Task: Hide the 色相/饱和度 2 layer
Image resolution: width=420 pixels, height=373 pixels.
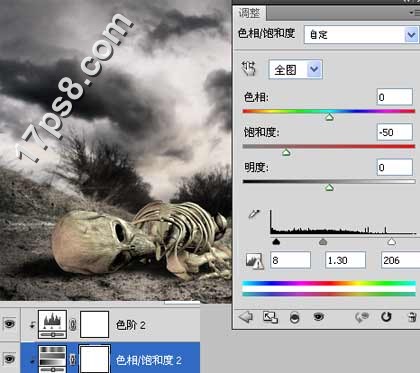Action: (x=9, y=359)
